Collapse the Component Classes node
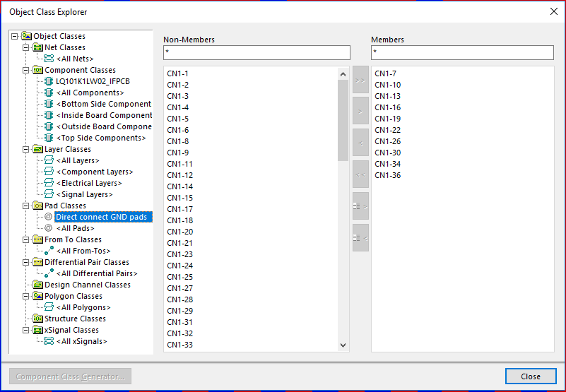 pyautogui.click(x=25, y=70)
